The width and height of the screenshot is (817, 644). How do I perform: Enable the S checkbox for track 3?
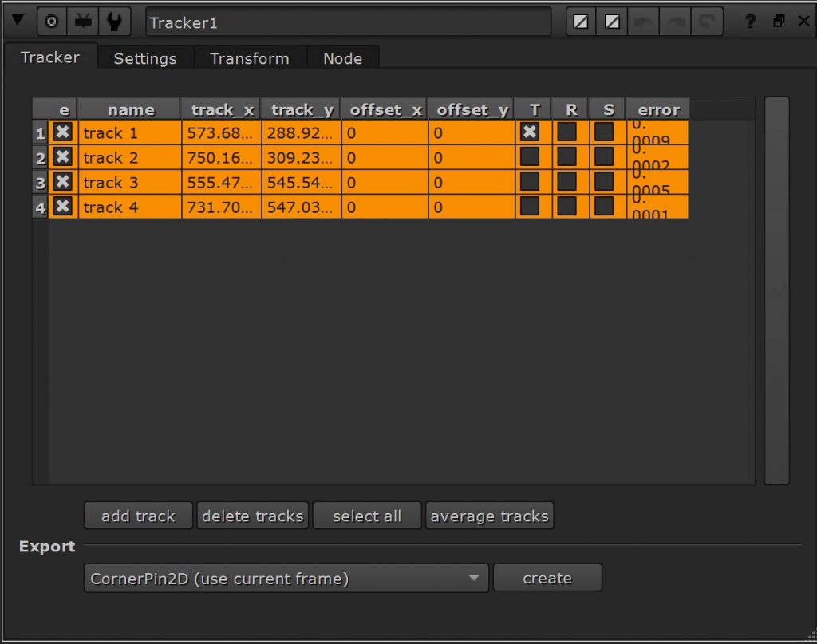[606, 182]
